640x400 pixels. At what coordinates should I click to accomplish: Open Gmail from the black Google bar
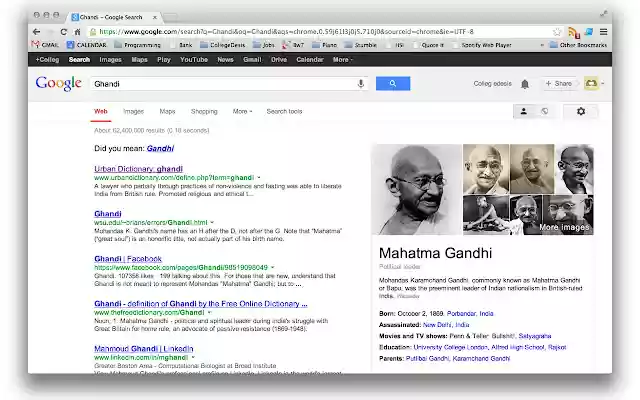click(x=252, y=60)
